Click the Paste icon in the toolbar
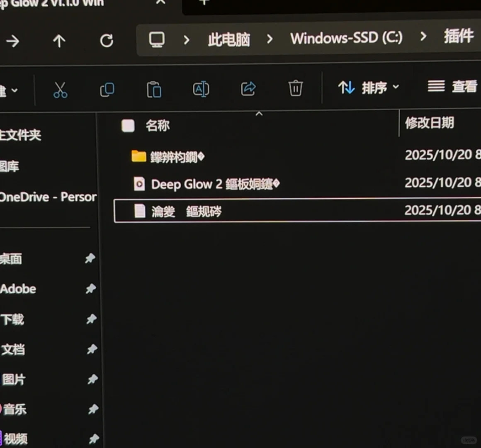 click(x=154, y=90)
